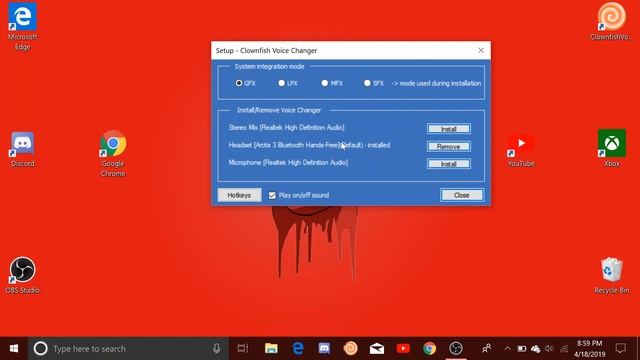Open network tray icon

pyautogui.click(x=564, y=349)
